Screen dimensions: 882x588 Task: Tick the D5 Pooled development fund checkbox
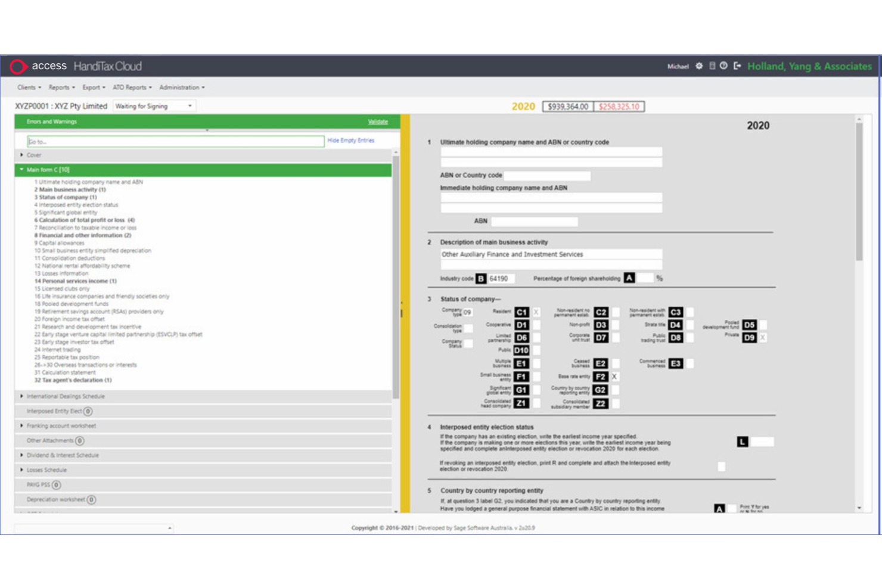pos(763,325)
